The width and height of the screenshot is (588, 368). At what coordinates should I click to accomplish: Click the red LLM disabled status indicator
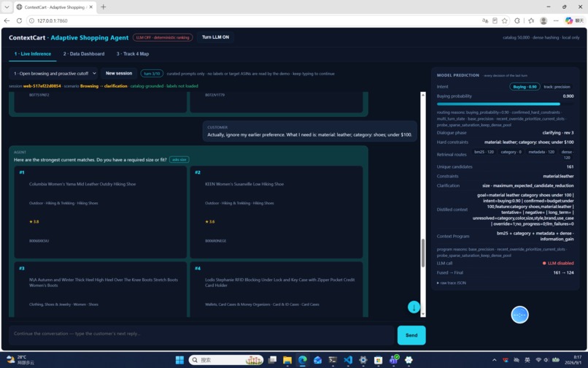click(558, 264)
